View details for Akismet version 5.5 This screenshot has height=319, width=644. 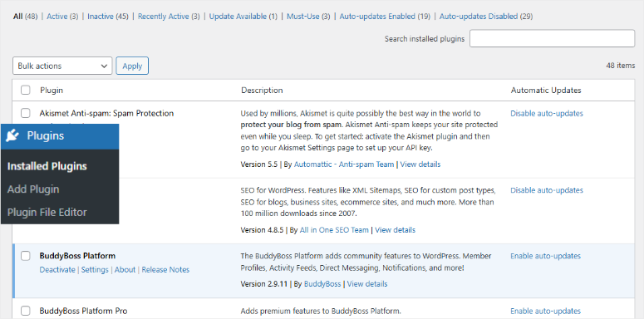click(420, 164)
